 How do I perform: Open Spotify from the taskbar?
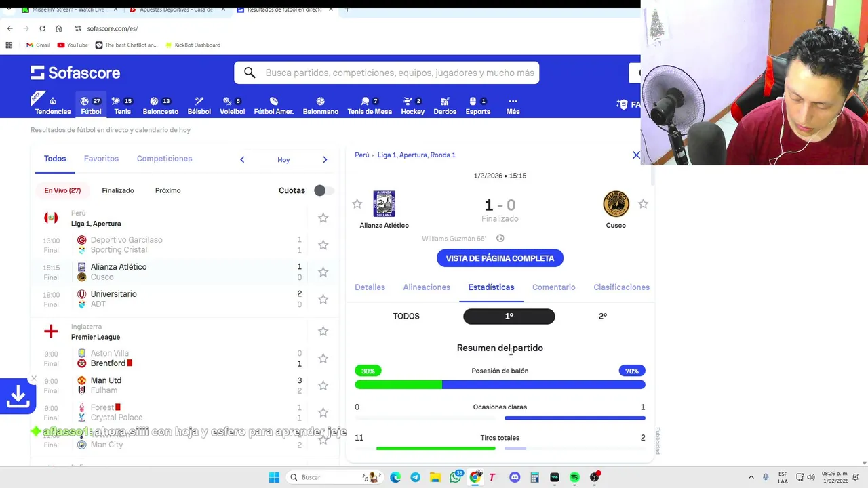574,477
